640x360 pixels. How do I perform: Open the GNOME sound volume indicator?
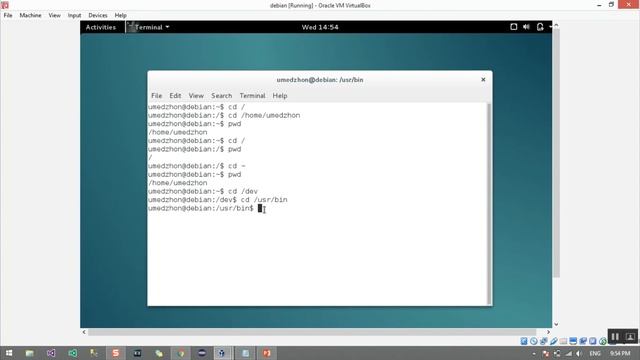pyautogui.click(x=526, y=27)
